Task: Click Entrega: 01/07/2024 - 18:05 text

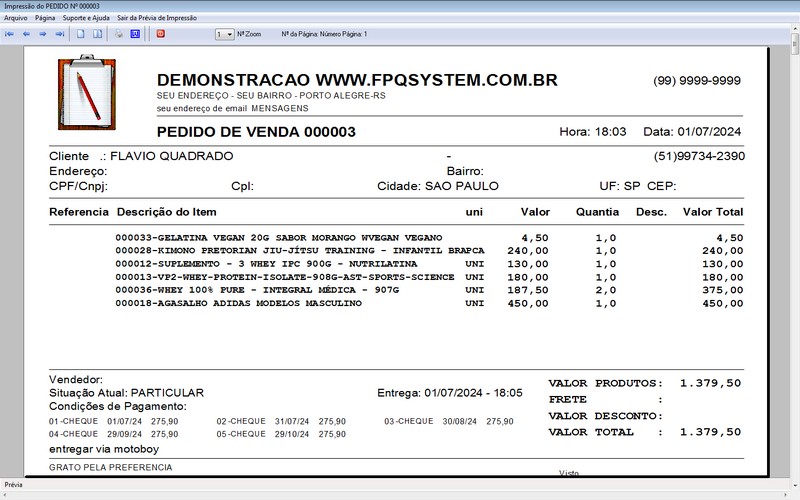Action: pos(450,393)
